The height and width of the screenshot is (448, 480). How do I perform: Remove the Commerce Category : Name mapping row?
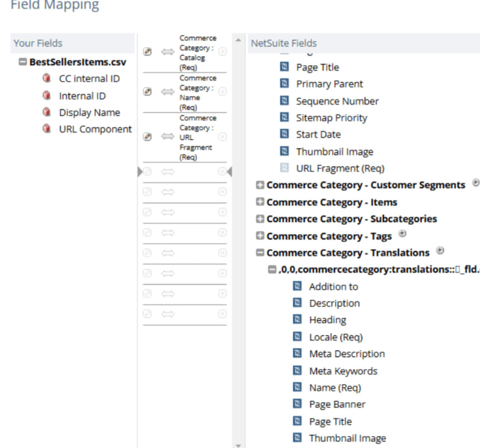pyautogui.click(x=223, y=92)
